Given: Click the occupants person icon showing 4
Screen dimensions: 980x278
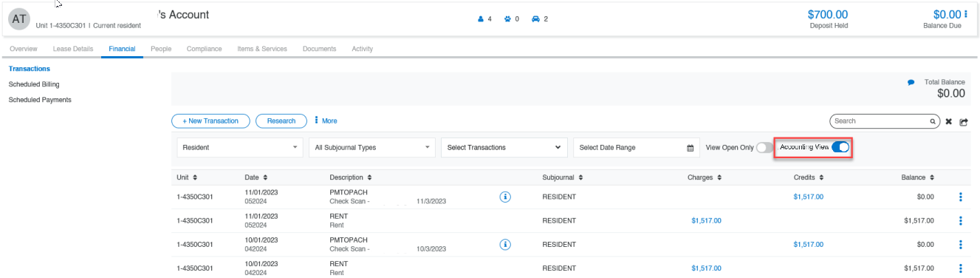Looking at the screenshot, I should pyautogui.click(x=480, y=18).
